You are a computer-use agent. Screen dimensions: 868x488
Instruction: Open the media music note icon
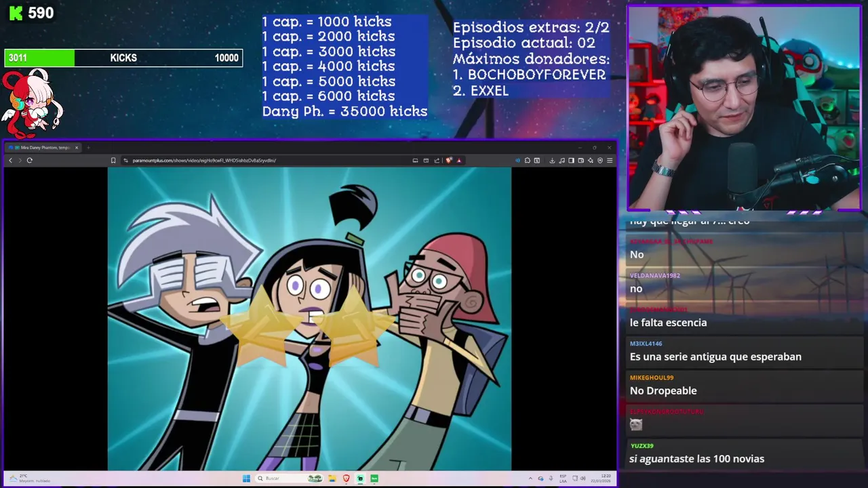click(561, 161)
